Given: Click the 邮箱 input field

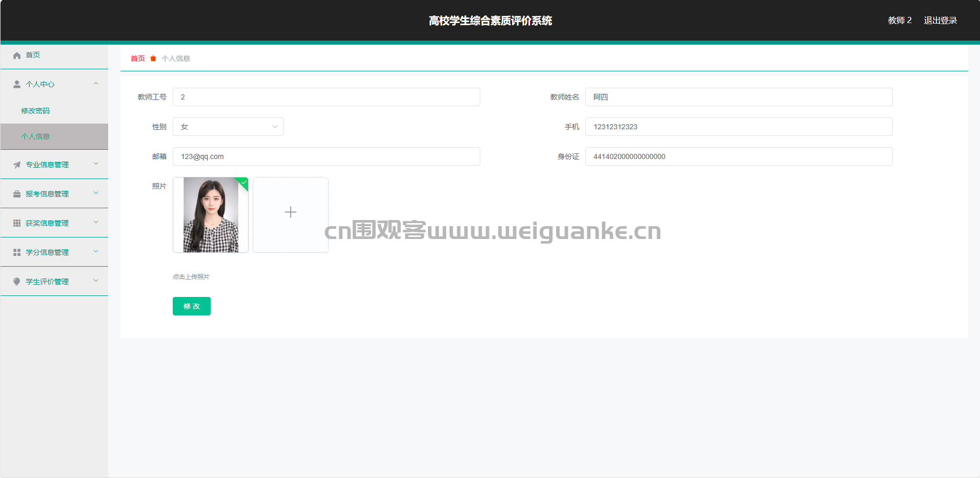Looking at the screenshot, I should (x=326, y=156).
